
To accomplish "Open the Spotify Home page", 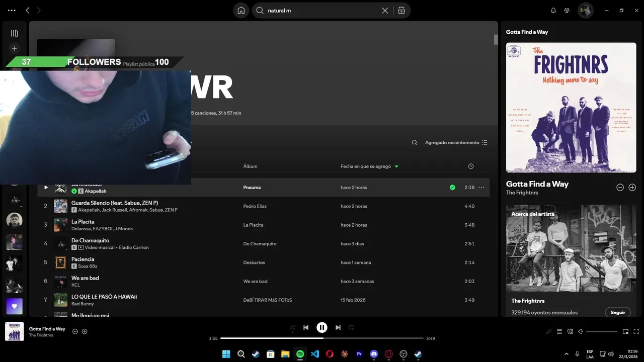I will pos(241,11).
